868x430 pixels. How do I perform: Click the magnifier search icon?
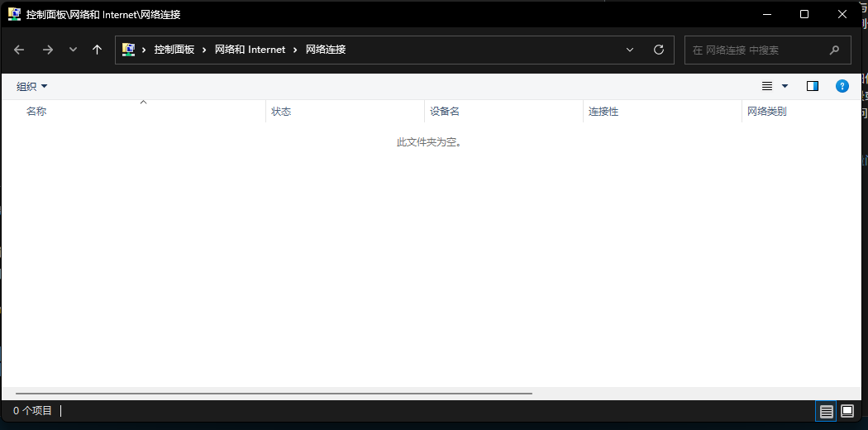[835, 50]
